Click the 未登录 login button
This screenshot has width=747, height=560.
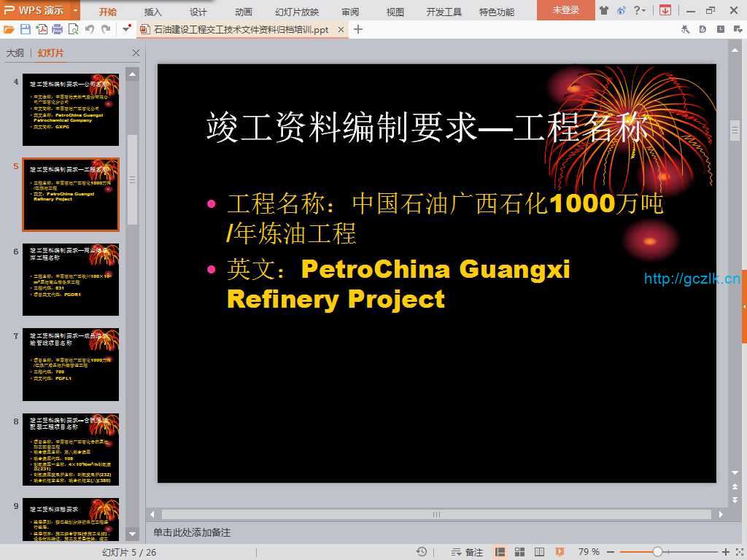(x=565, y=10)
